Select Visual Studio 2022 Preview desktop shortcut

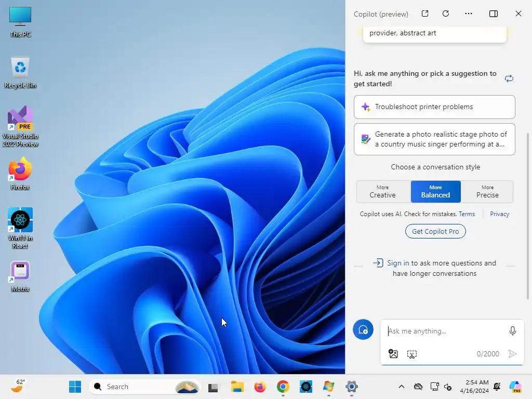(x=20, y=126)
